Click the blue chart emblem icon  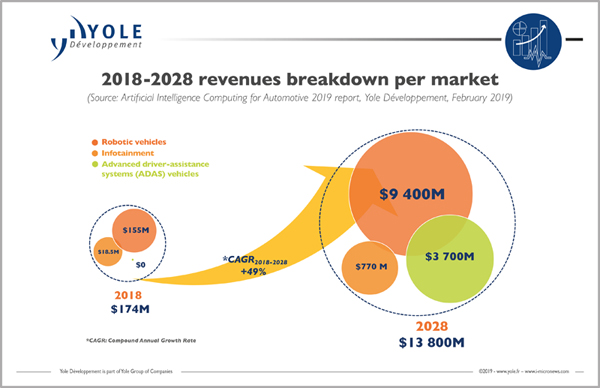tap(533, 41)
